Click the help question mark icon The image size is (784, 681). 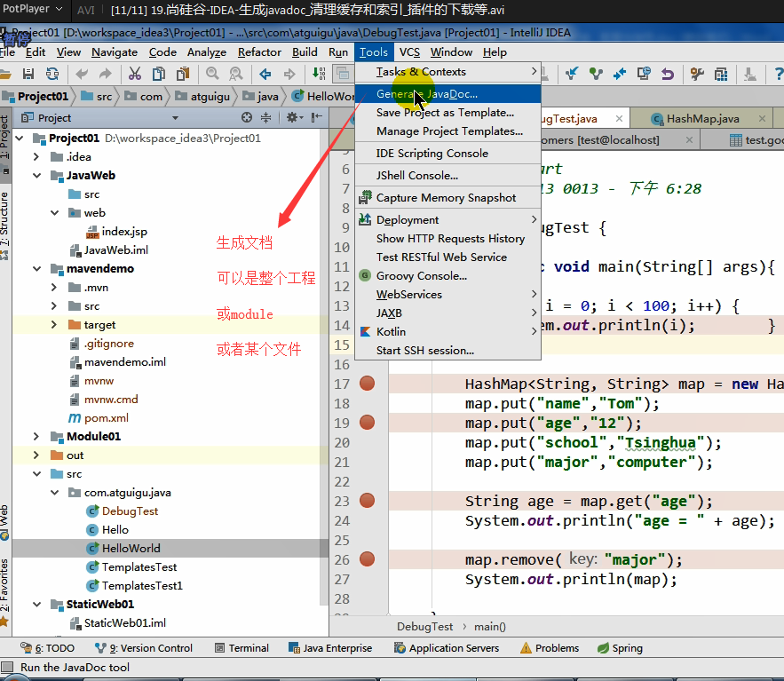tap(778, 74)
